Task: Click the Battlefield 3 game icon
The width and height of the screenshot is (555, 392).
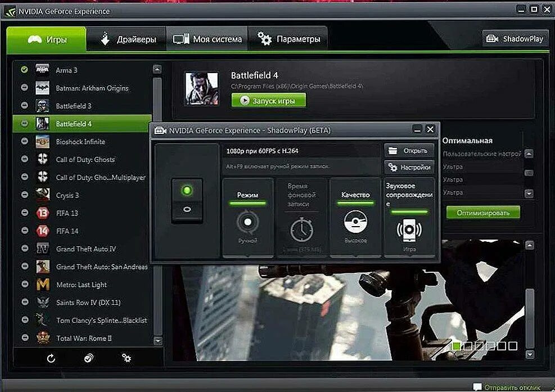Action: (43, 106)
